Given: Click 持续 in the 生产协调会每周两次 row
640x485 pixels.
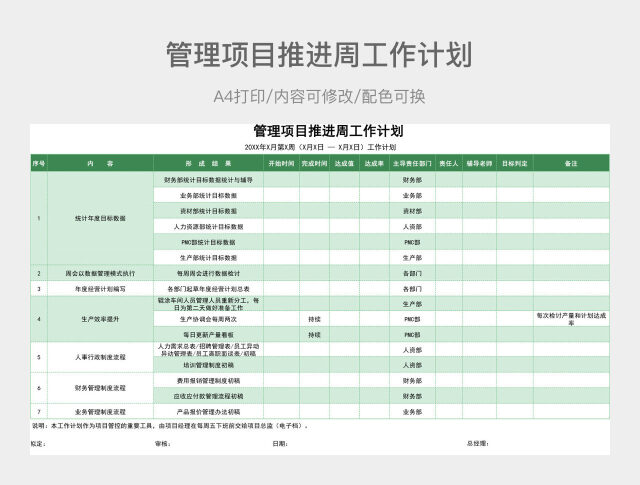Looking at the screenshot, I should point(314,319).
